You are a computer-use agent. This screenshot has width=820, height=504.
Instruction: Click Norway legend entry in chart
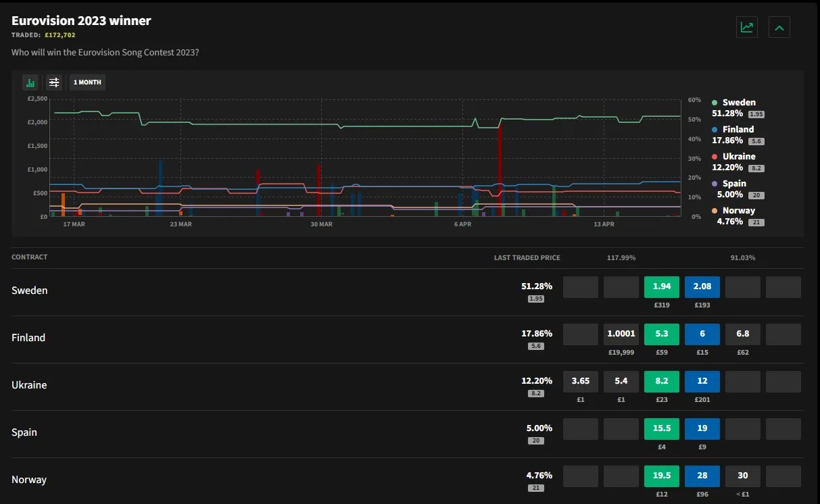737,211
